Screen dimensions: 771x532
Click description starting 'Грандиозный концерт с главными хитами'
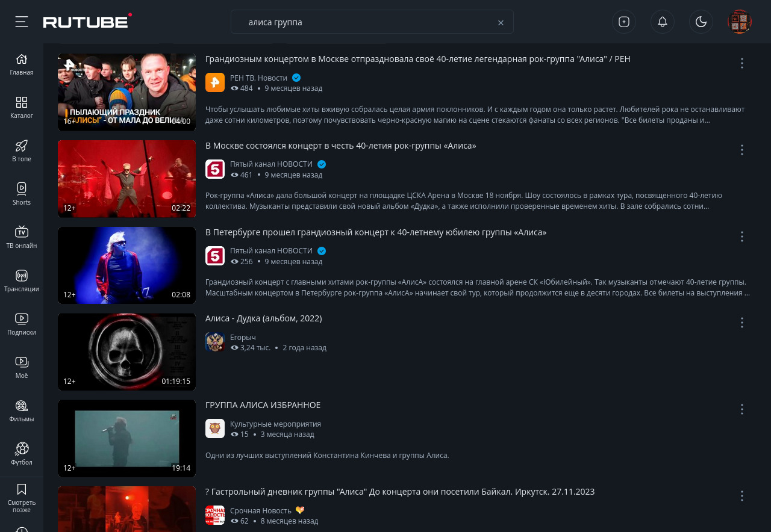478,288
